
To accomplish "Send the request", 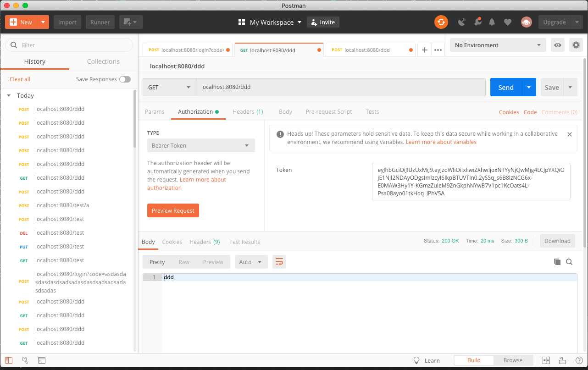I will point(506,87).
